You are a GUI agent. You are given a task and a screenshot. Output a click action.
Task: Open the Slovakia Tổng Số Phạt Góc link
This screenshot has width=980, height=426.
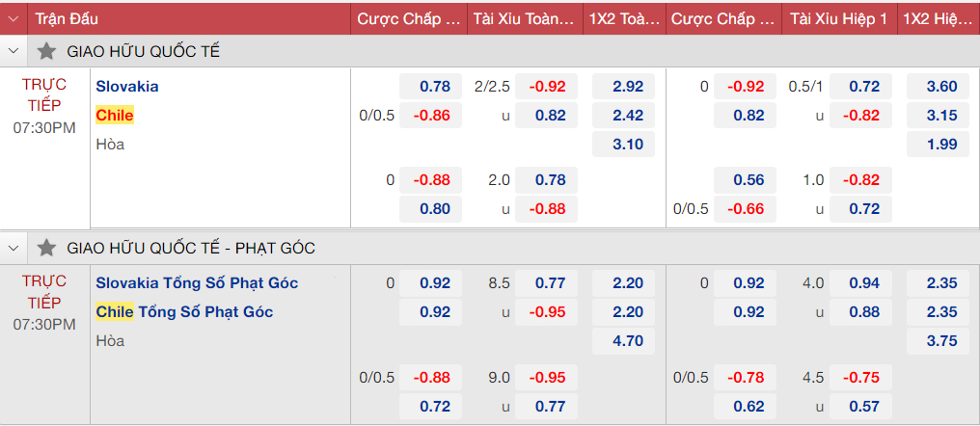(197, 283)
